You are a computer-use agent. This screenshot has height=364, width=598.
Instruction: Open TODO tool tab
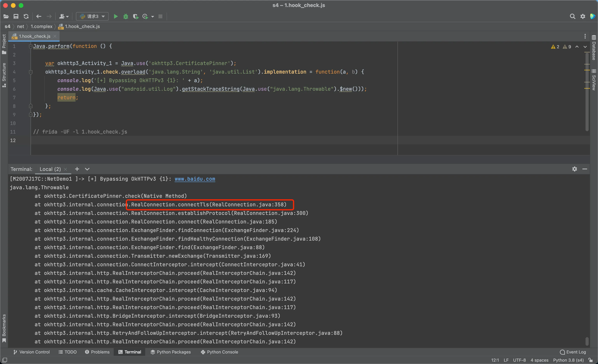pos(68,352)
